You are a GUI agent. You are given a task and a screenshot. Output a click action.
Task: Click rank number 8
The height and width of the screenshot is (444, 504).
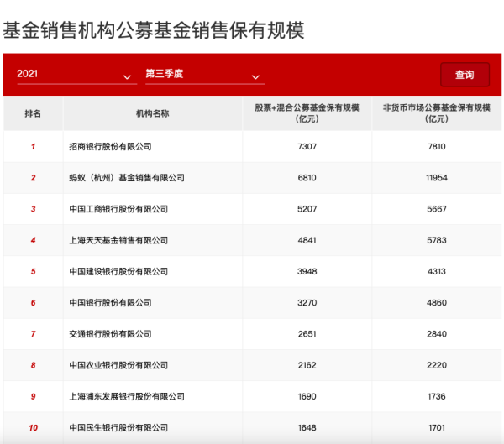pos(33,365)
